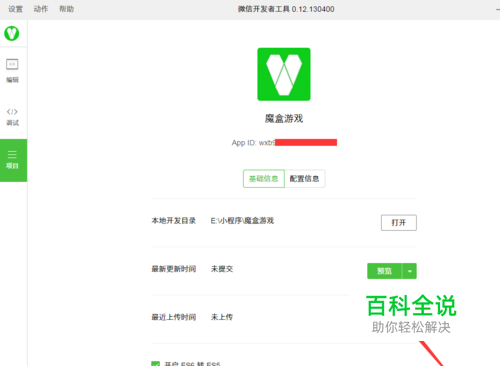This screenshot has height=366, width=500.
Task: Click the path E:\小程序\魔盒游戏
Action: point(242,221)
